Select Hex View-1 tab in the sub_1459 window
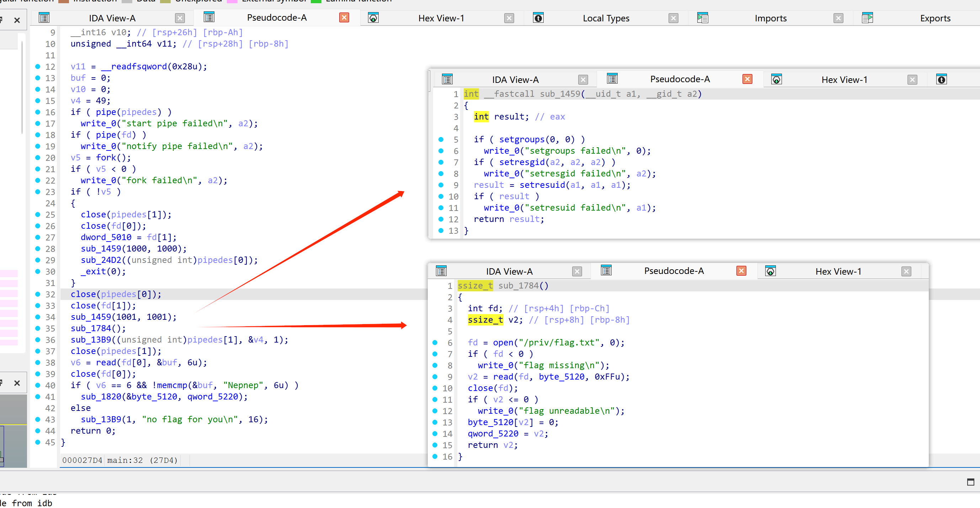The height and width of the screenshot is (508, 980). click(x=844, y=80)
